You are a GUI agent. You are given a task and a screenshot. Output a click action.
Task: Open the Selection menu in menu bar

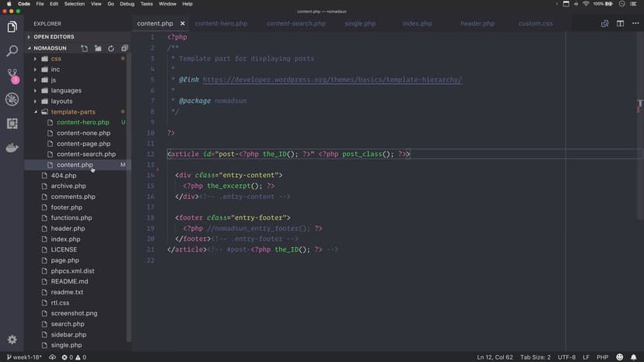(x=75, y=4)
